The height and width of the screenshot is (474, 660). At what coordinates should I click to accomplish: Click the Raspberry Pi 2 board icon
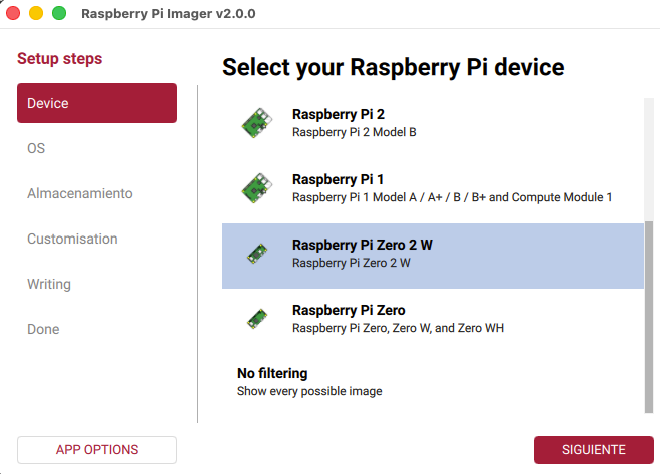[x=256, y=123]
